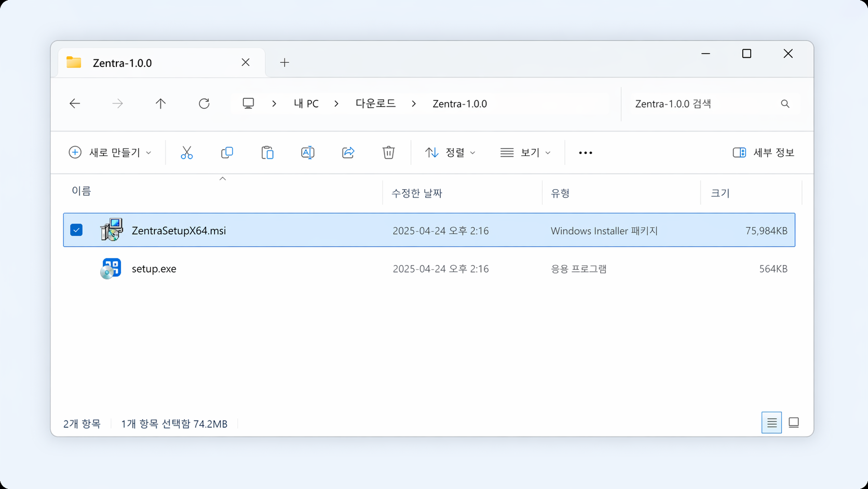Click the search magnifier icon

[x=785, y=104]
